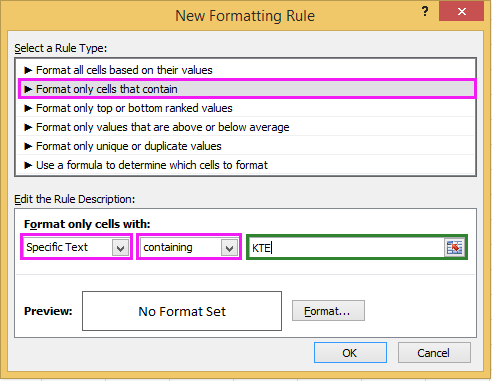Click the arrow beside 'Format only unique or duplicate values'
The width and height of the screenshot is (492, 381).
tap(28, 146)
